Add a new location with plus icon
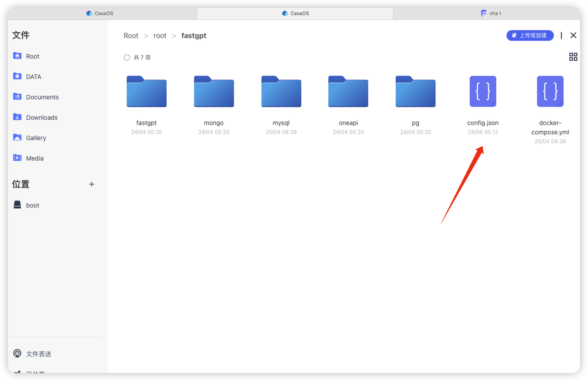Screen dimensions: 588x381 [92, 184]
